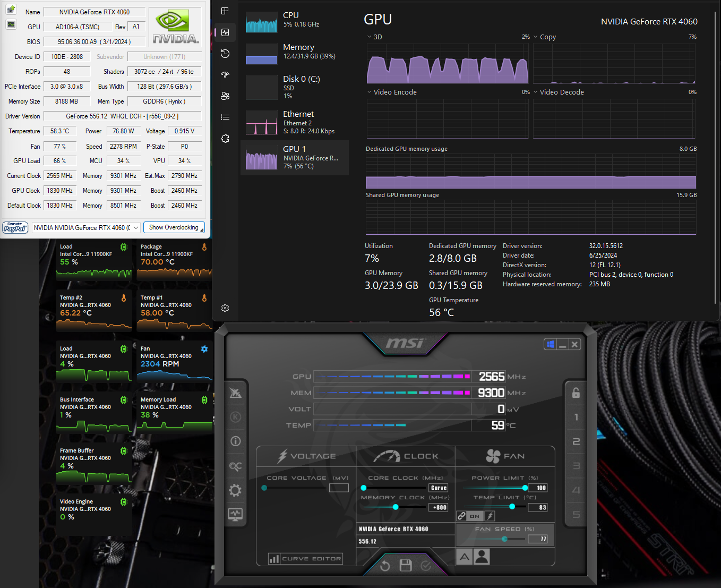Image resolution: width=721 pixels, height=588 pixels.
Task: Open Task Manager Processes page icon
Action: [225, 11]
